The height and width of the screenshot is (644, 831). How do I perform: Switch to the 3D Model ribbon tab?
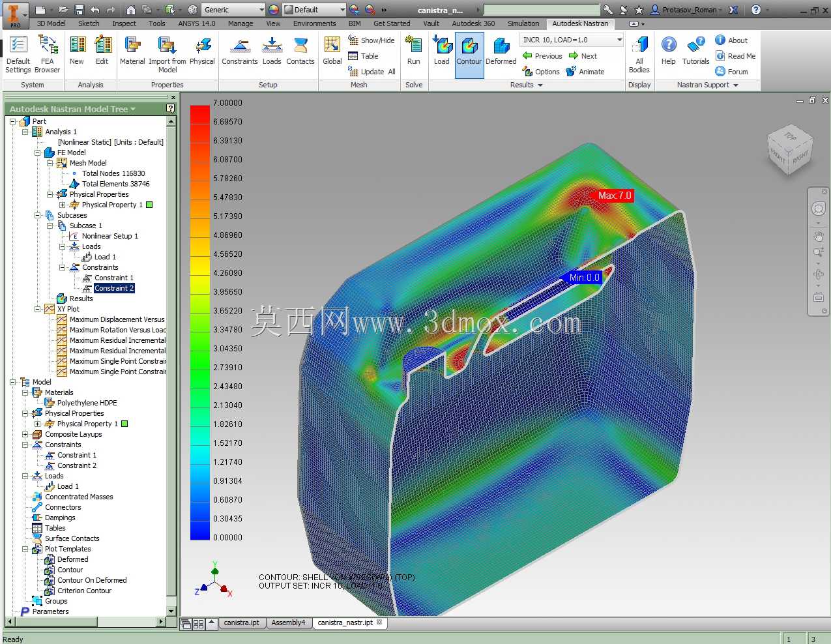[x=51, y=23]
